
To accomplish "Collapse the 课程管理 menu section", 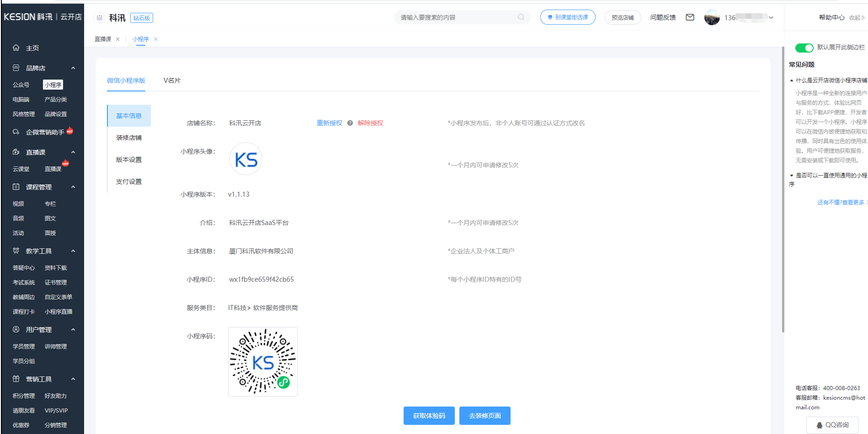I will [73, 187].
